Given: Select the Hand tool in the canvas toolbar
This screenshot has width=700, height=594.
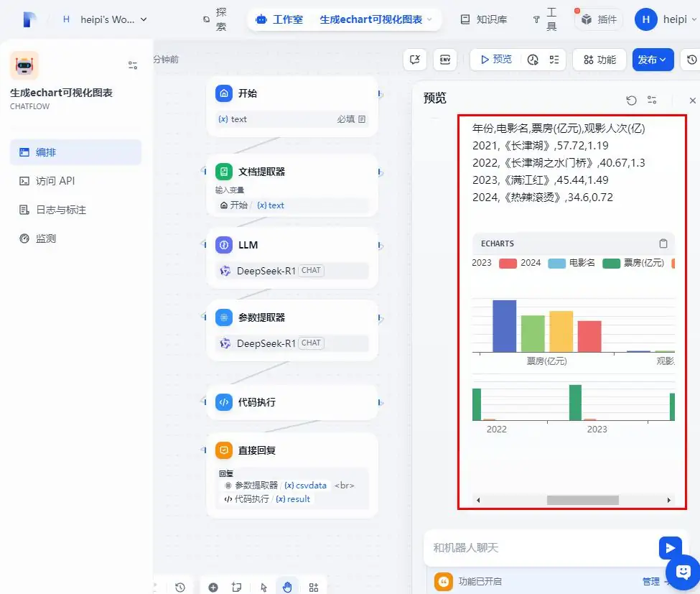Looking at the screenshot, I should coord(287,587).
